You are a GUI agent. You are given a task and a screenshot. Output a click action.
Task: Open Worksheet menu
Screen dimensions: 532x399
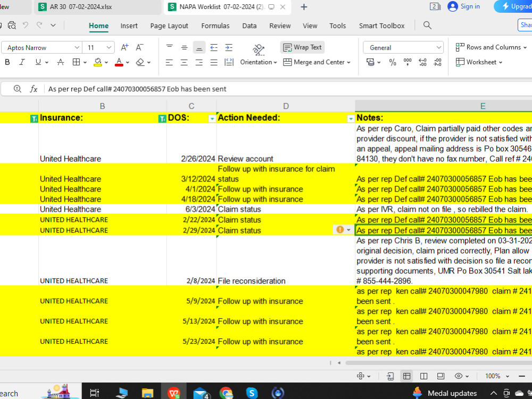pos(479,62)
